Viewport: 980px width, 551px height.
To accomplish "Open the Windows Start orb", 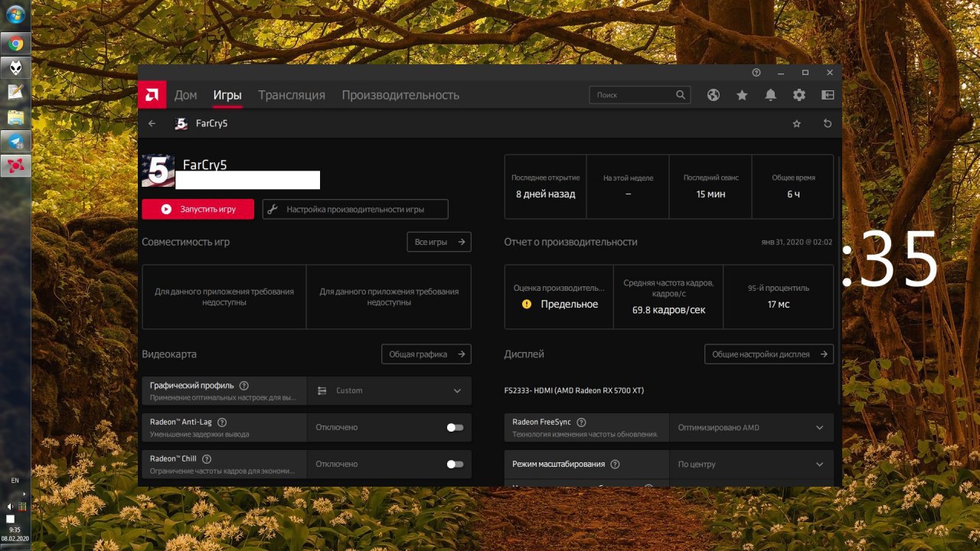I will 15,15.
